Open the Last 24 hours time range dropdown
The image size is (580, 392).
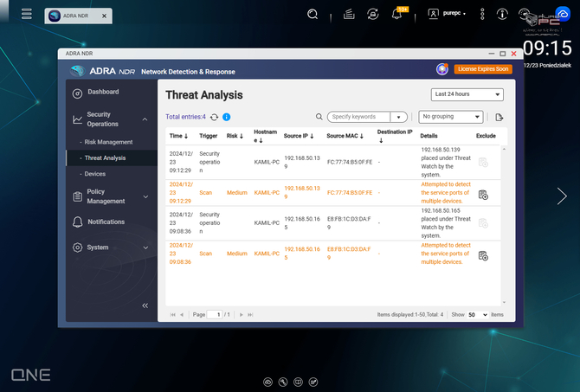[467, 94]
